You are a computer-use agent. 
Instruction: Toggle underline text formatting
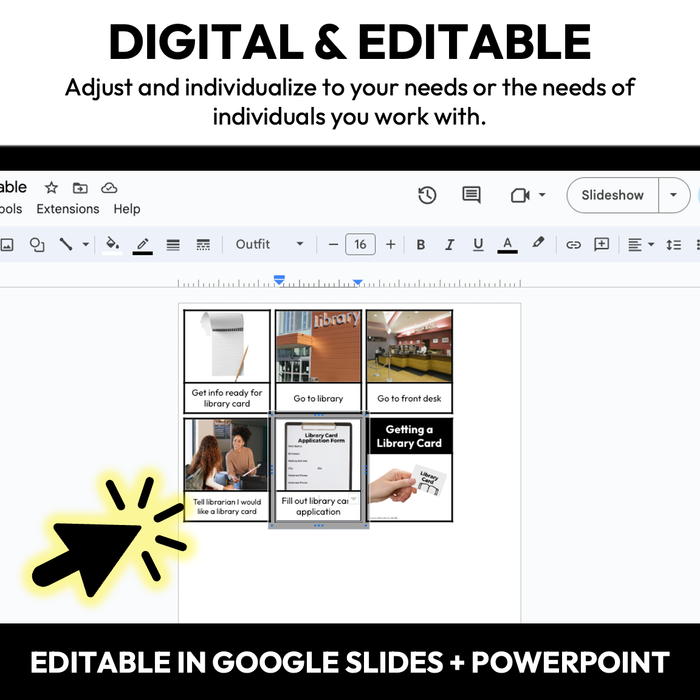[x=477, y=244]
